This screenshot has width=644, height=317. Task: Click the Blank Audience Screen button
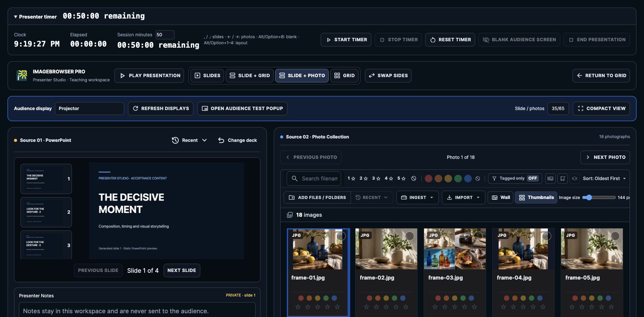(519, 40)
